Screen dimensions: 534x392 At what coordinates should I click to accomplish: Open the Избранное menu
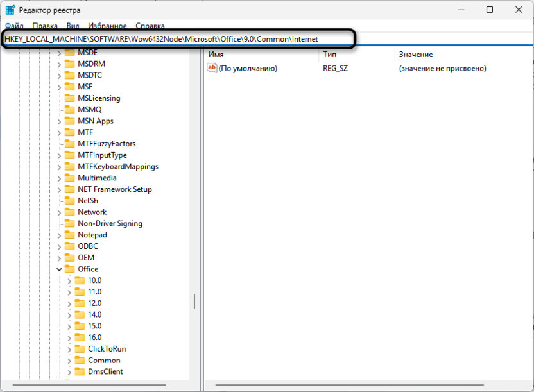tap(107, 26)
